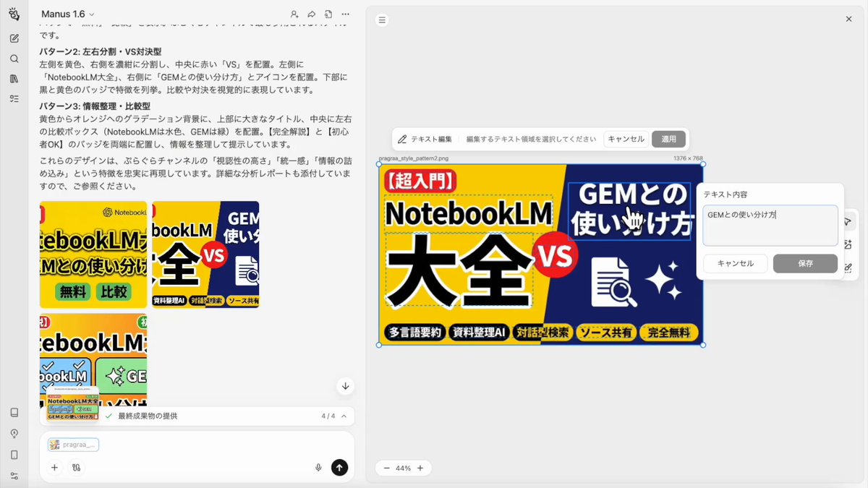Screen dimensions: 868x488
Task: Collapse the 最終成果物の提供 progress chevron
Action: [344, 416]
